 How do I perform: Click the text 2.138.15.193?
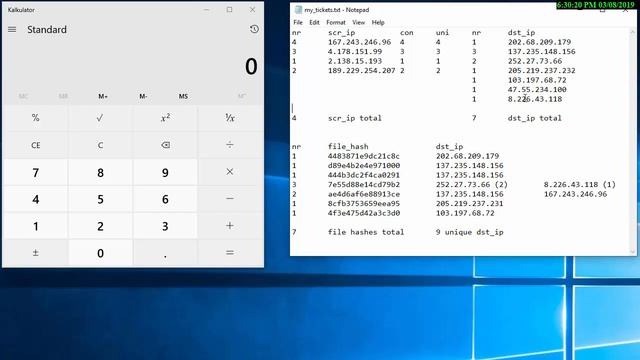tap(355, 61)
